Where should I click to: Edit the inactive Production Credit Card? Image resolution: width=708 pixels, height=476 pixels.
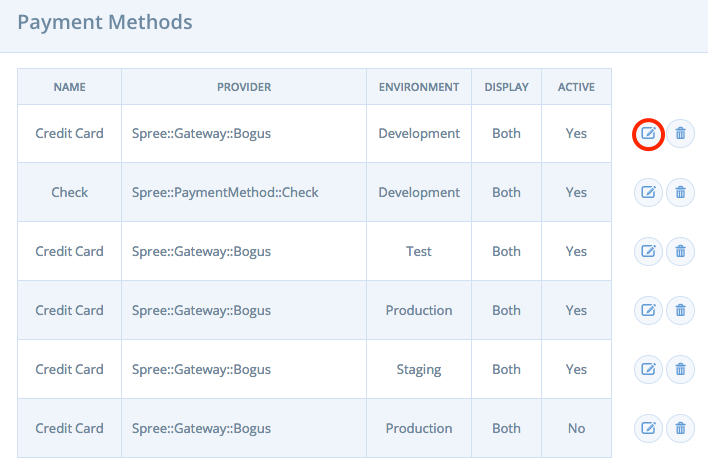[x=648, y=428]
